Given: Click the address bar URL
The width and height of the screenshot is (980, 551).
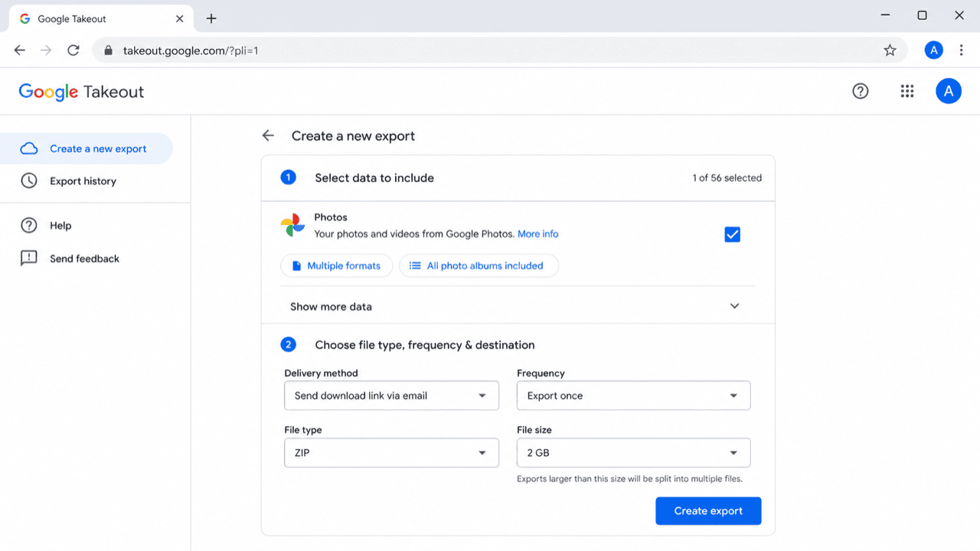Looking at the screenshot, I should click(191, 51).
